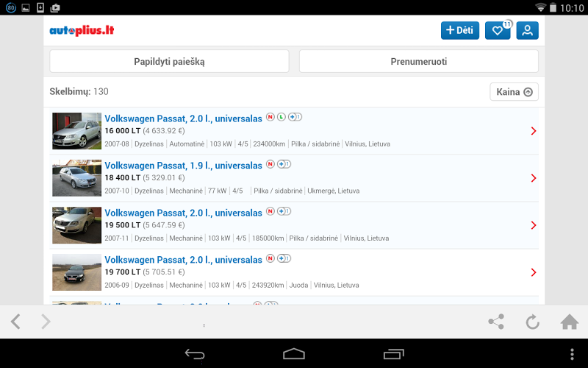Tap the Dėti add listing button
Screen dimensions: 588x368
click(x=460, y=30)
